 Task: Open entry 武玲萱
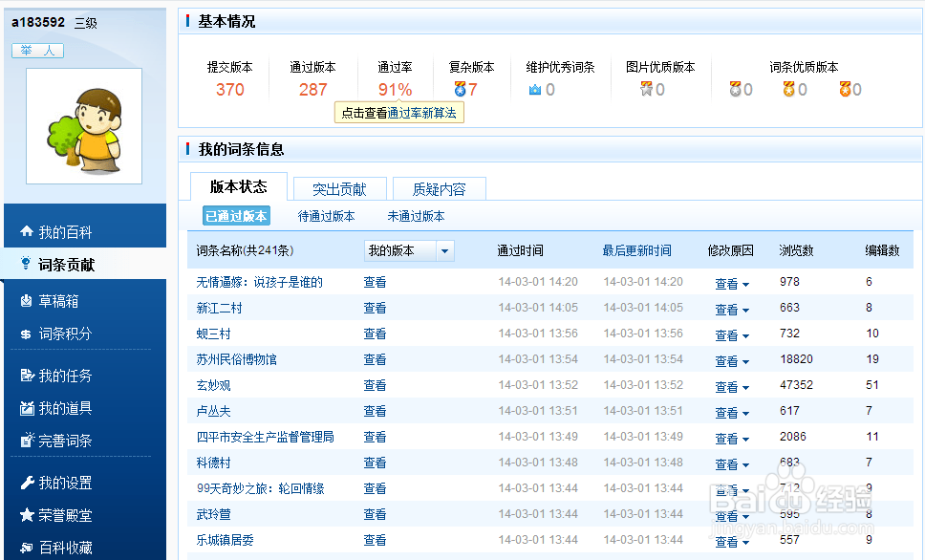[x=213, y=514]
